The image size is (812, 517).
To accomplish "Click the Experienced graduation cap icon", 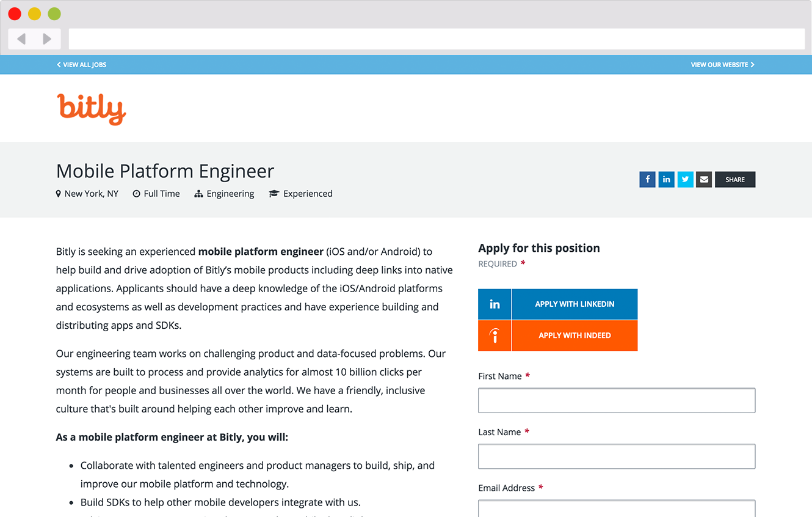I will click(x=274, y=194).
